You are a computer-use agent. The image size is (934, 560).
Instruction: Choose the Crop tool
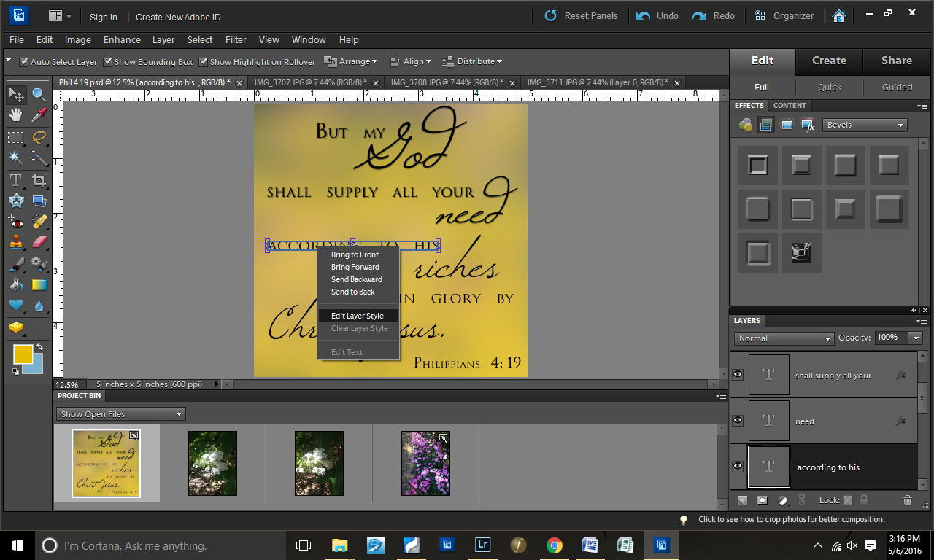tap(39, 180)
